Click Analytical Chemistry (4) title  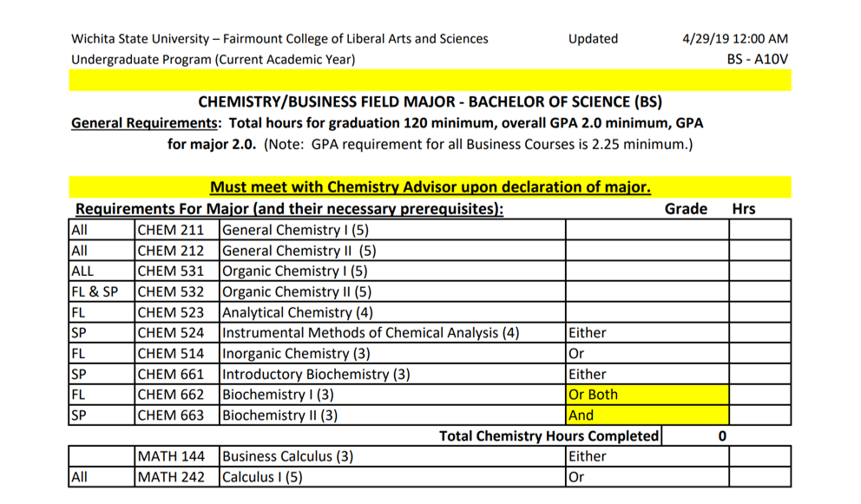coord(298,312)
